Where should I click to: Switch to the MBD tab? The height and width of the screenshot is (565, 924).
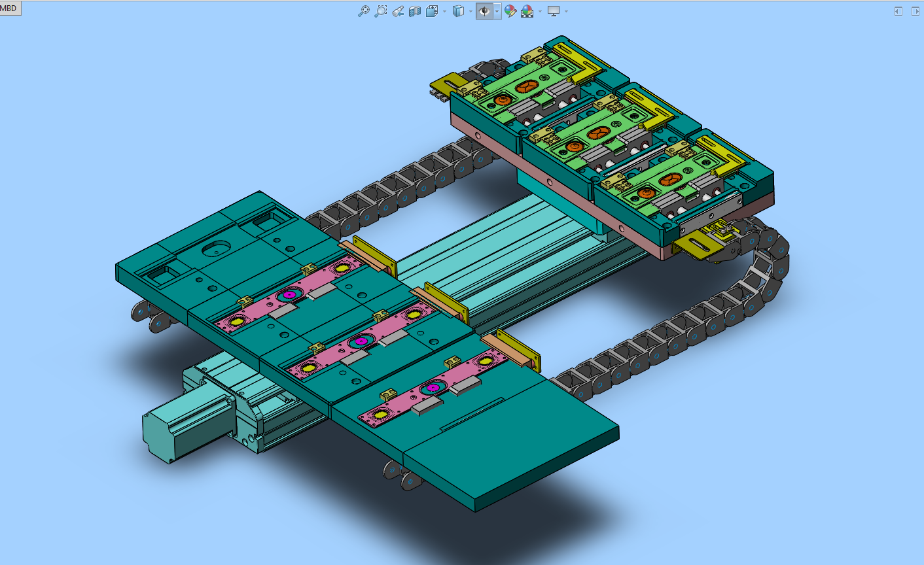[10, 9]
